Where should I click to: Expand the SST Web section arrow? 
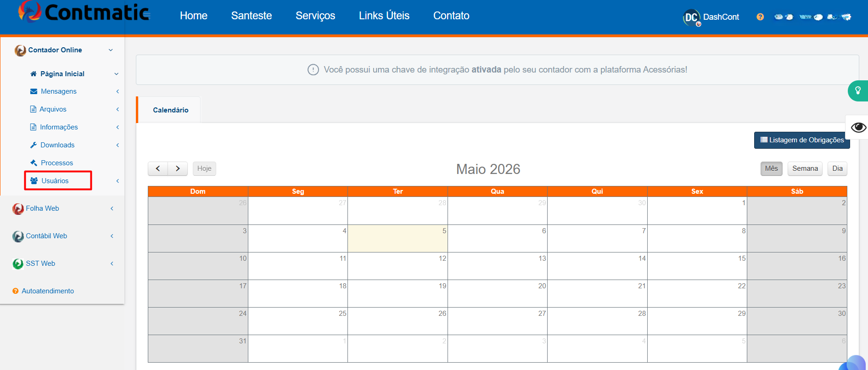[x=112, y=263]
